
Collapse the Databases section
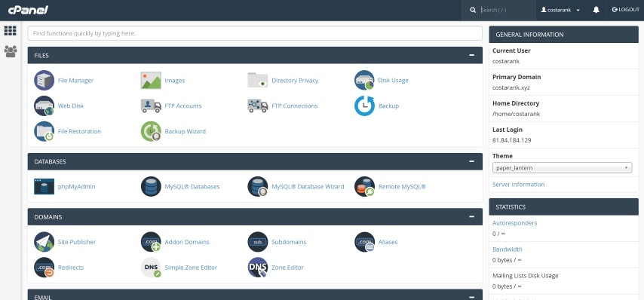(471, 161)
